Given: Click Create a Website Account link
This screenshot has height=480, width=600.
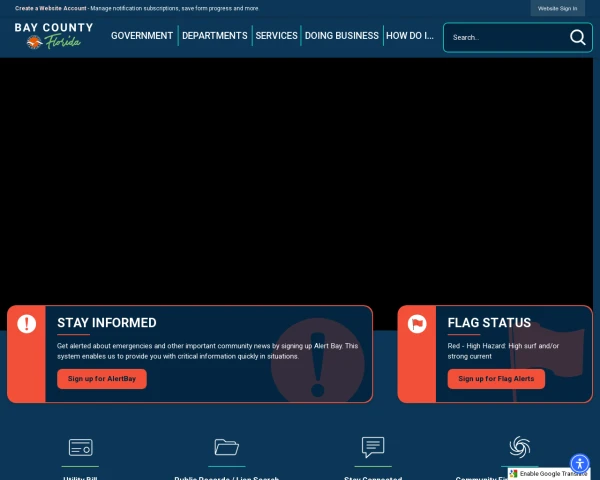Looking at the screenshot, I should coord(51,8).
